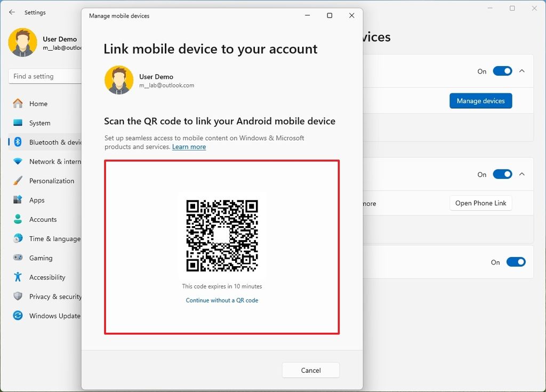Image resolution: width=546 pixels, height=392 pixels.
Task: Open Accounts settings from the sidebar
Action: coord(18,219)
